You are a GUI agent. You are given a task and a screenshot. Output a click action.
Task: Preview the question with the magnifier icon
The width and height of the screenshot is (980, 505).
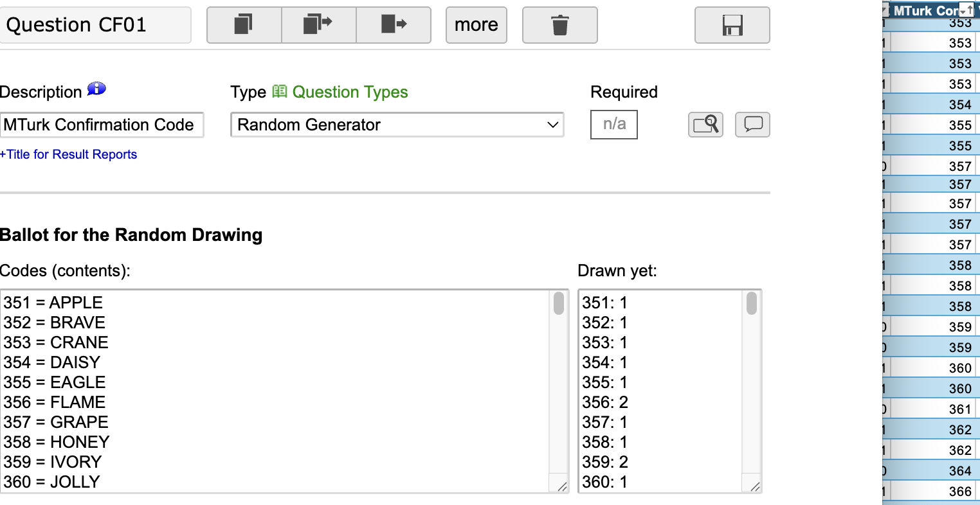[x=705, y=124]
